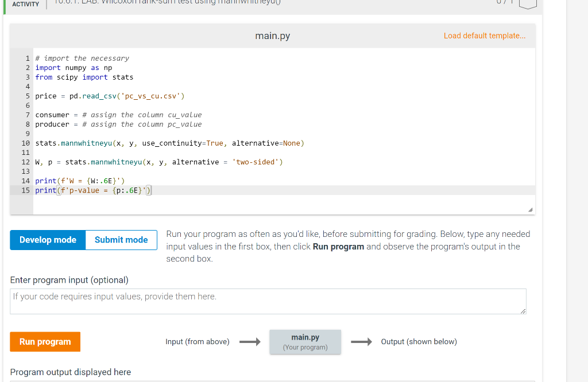Switch to Submit mode

click(121, 240)
